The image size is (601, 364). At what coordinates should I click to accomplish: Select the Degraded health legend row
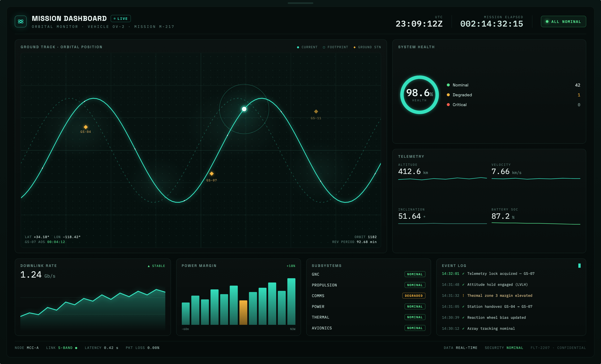pos(513,95)
